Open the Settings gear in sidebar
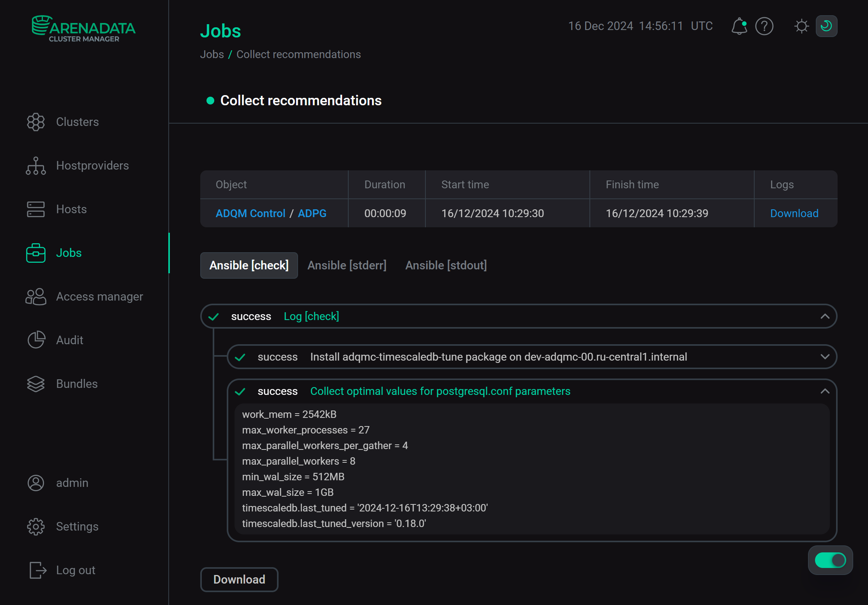 click(77, 526)
